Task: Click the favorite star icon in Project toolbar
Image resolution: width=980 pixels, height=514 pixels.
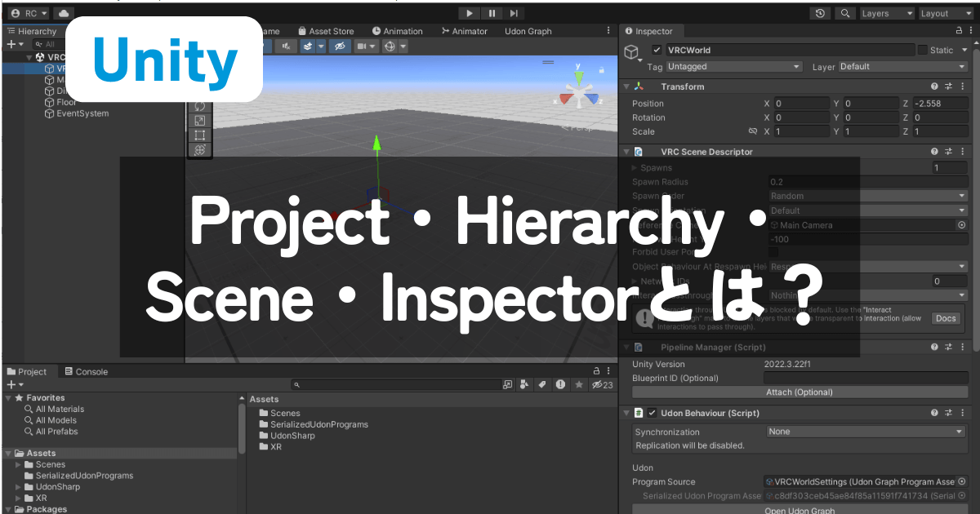Action: click(x=578, y=384)
